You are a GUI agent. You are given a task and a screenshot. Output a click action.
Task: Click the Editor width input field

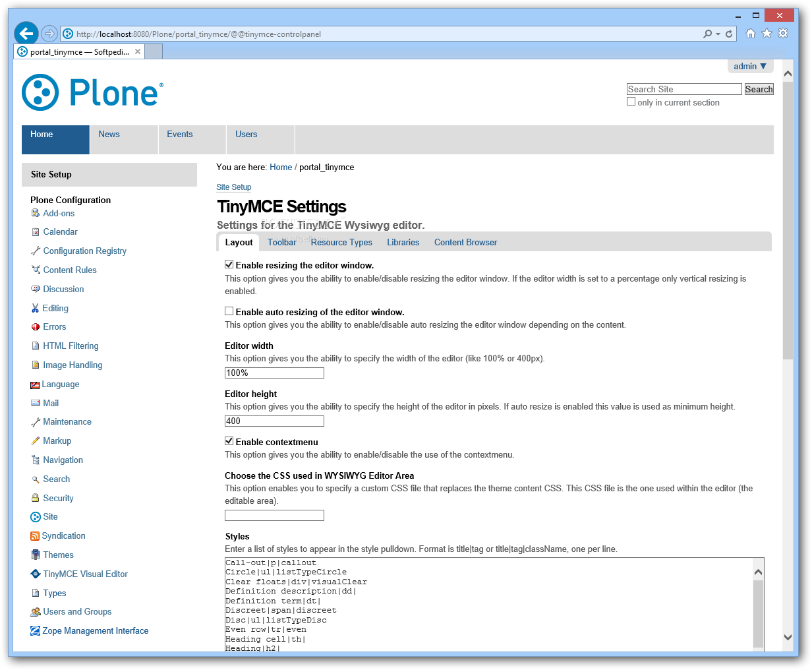(274, 373)
